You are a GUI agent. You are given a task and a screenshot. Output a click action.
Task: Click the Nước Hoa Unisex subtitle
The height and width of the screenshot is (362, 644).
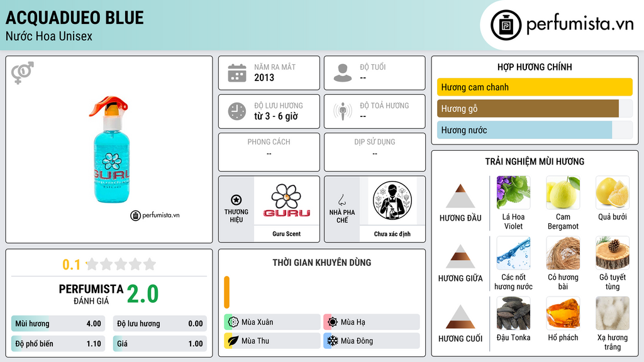coord(49,36)
